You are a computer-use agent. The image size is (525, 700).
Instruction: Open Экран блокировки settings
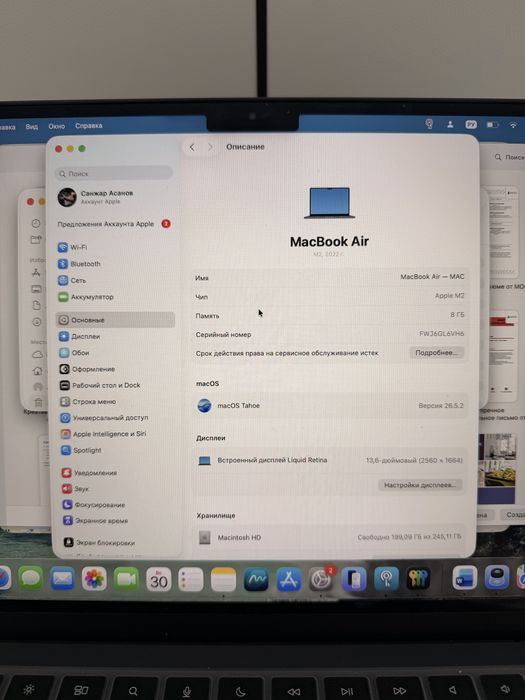tap(99, 542)
